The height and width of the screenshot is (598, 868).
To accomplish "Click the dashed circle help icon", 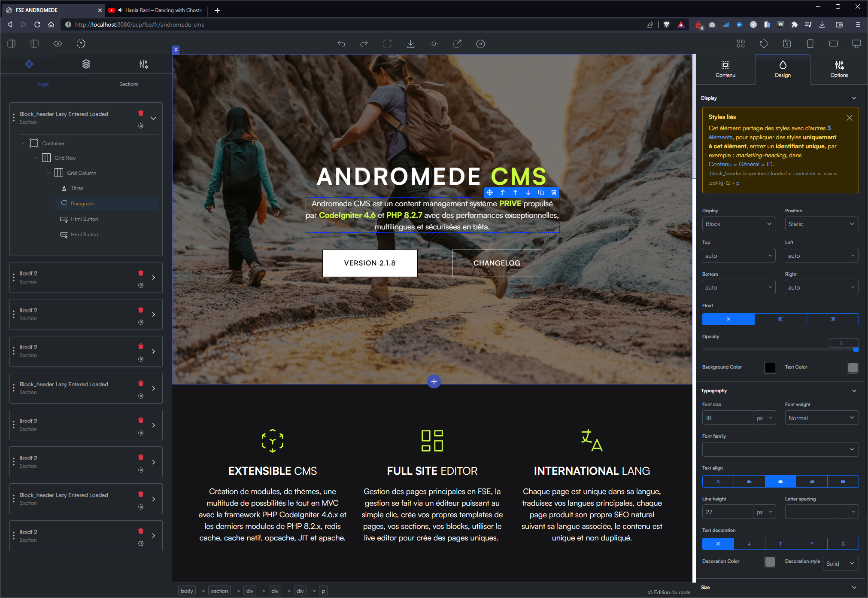I will tap(81, 43).
